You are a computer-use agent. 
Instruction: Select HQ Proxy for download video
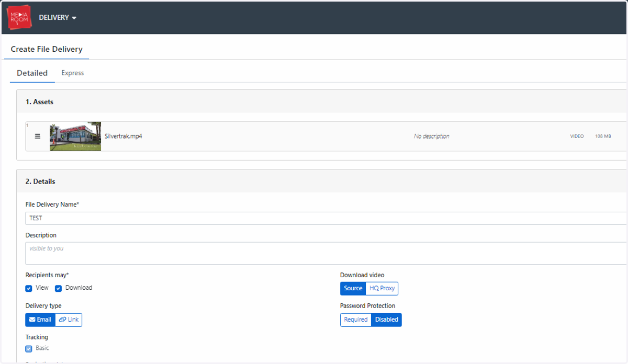point(382,288)
